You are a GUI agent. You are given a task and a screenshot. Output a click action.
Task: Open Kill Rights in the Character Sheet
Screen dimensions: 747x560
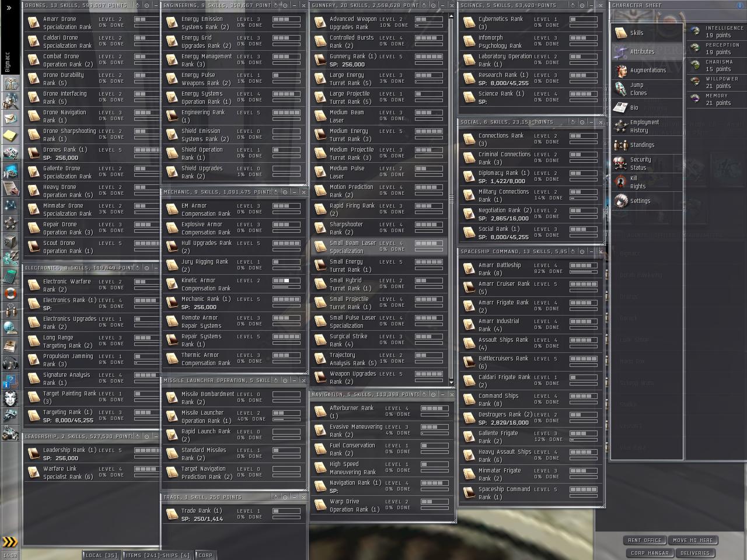pos(647,182)
